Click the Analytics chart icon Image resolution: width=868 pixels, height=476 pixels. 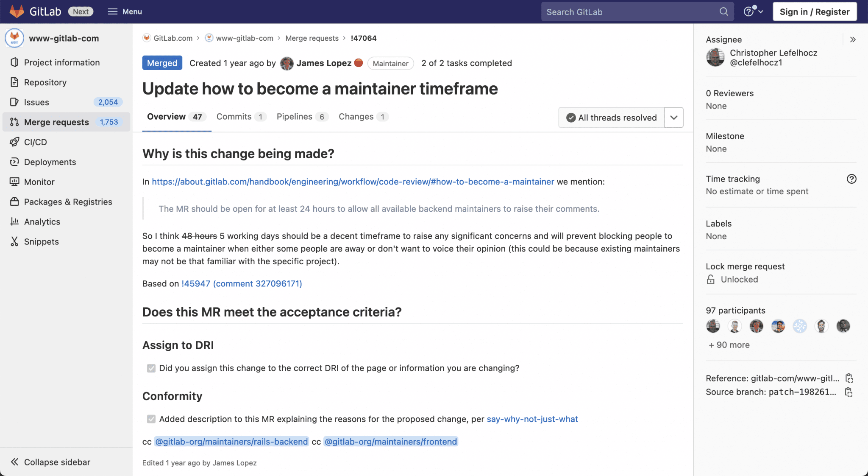coord(14,222)
